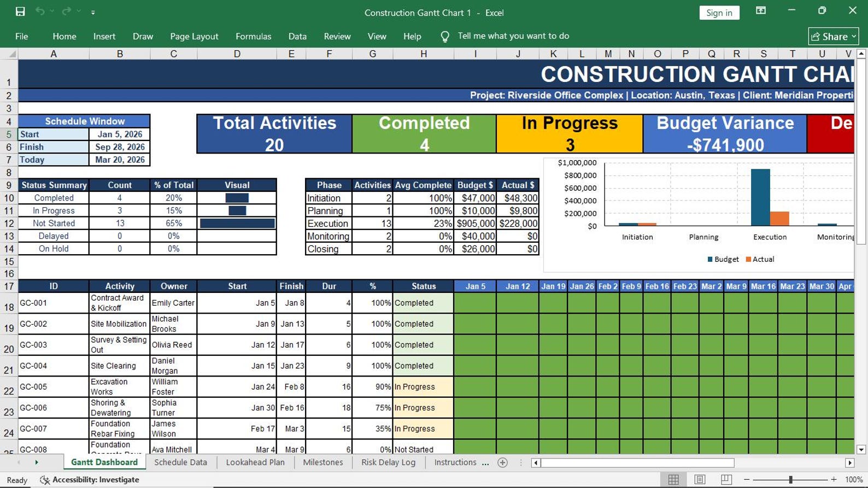Click the Save icon in quick access toolbar
This screenshot has height=488, width=868.
20,11
